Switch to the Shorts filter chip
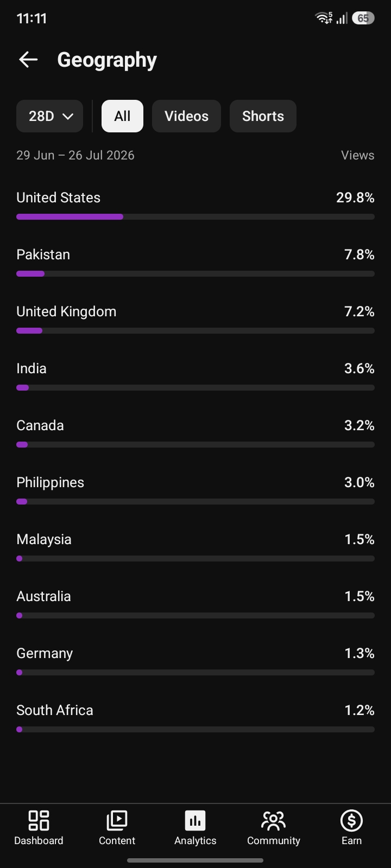This screenshot has height=868, width=391. (263, 116)
